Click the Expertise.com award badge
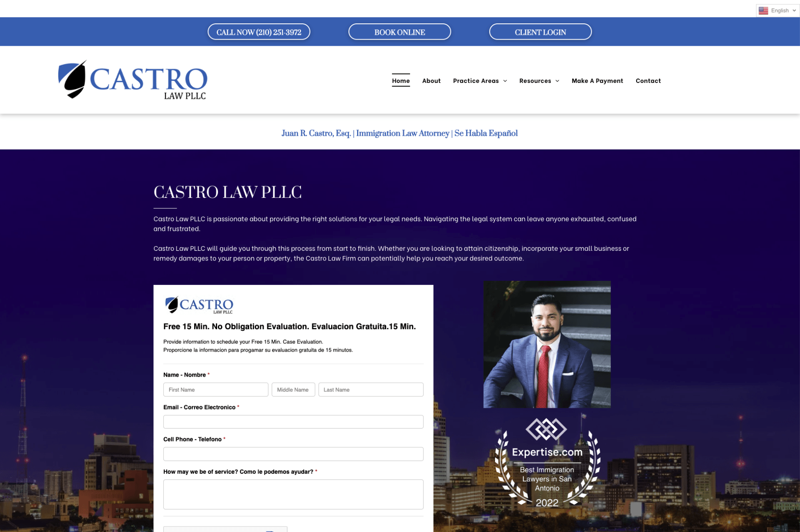This screenshot has height=532, width=800. point(547,462)
